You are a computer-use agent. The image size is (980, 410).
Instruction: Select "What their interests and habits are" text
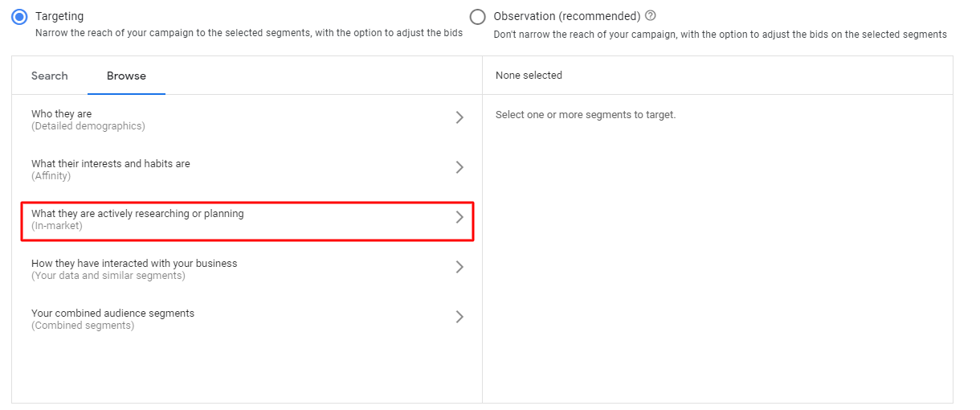[111, 164]
